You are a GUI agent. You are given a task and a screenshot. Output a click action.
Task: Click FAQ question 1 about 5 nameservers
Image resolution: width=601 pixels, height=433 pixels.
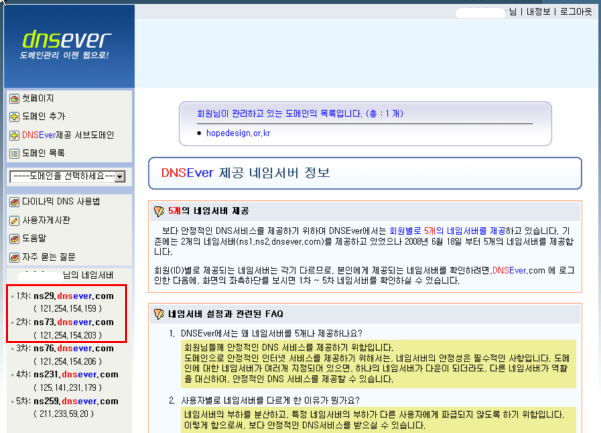click(271, 333)
